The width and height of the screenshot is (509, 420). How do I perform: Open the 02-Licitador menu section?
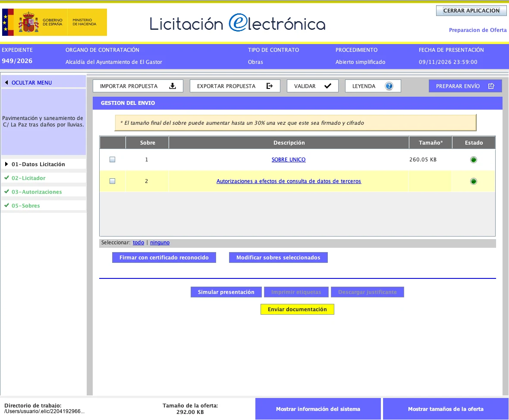coord(44,178)
